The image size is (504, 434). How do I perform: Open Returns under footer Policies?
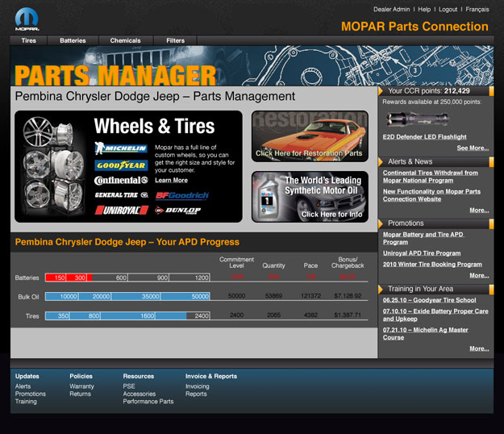click(81, 394)
